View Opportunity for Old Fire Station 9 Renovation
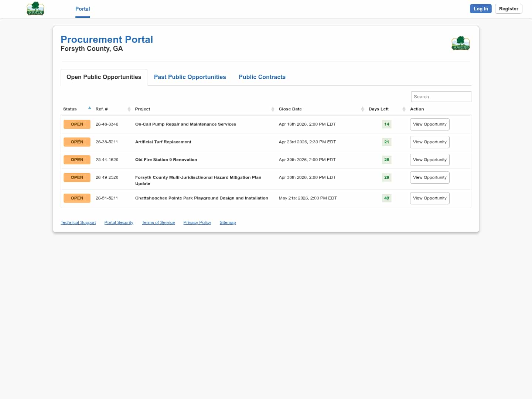532x399 pixels. [x=430, y=160]
